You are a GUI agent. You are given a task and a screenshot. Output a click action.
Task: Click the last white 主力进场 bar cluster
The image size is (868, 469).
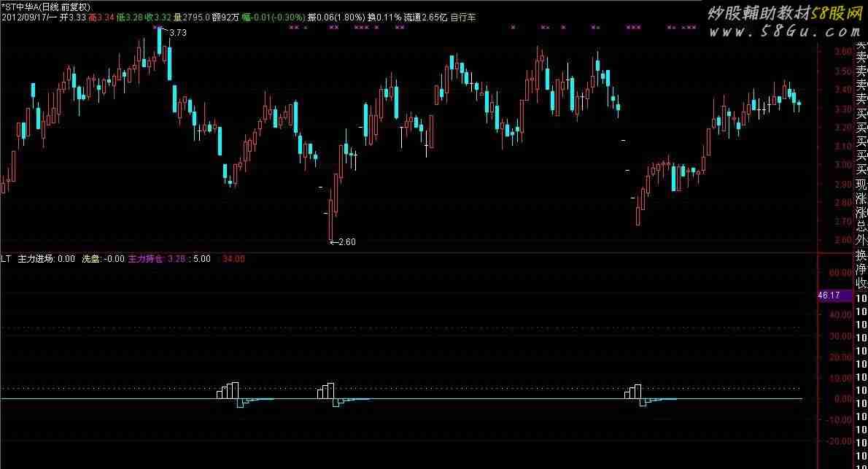[632, 392]
